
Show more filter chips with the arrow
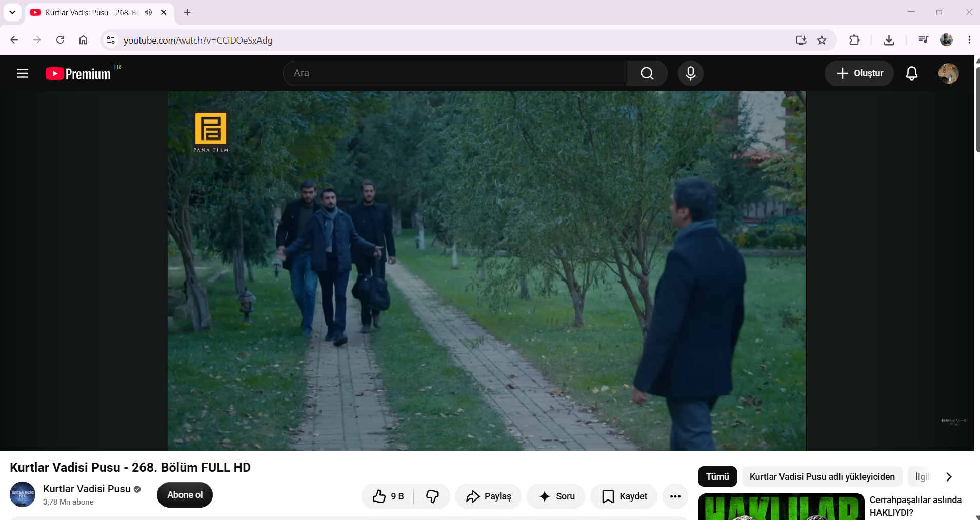(x=949, y=477)
